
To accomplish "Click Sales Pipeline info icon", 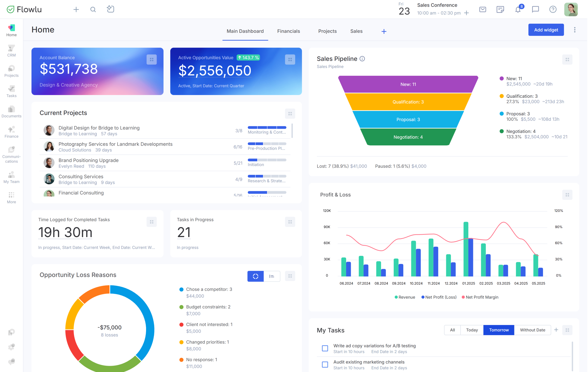I will tap(362, 59).
